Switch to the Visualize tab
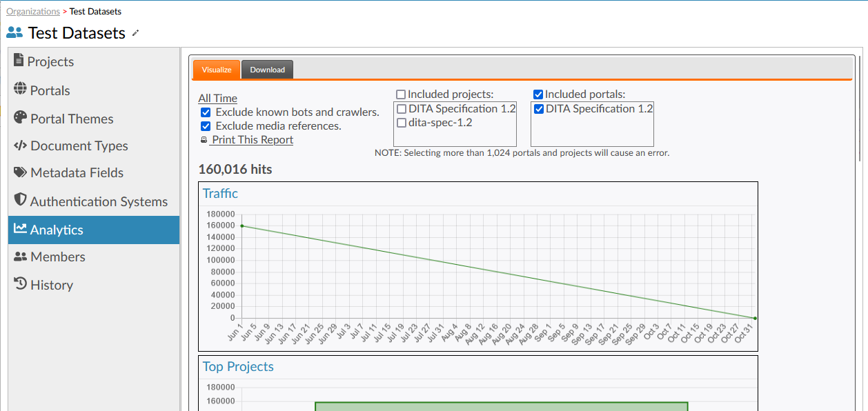This screenshot has width=868, height=411. (217, 70)
